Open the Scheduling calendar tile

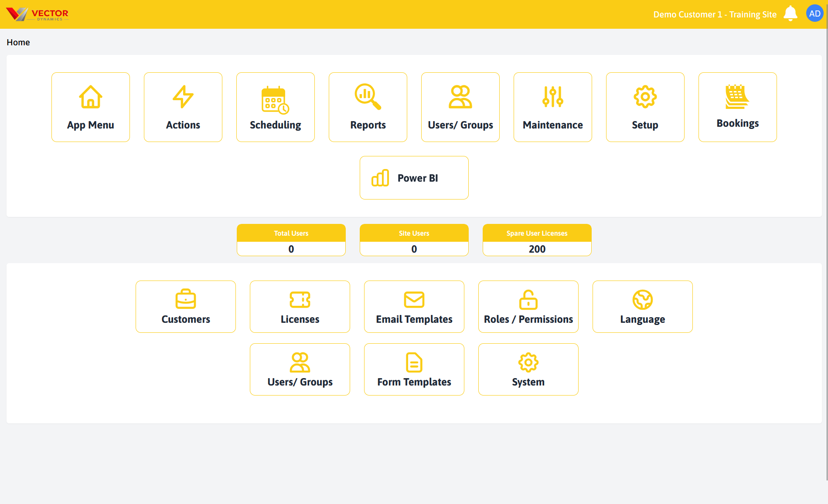pos(276,107)
